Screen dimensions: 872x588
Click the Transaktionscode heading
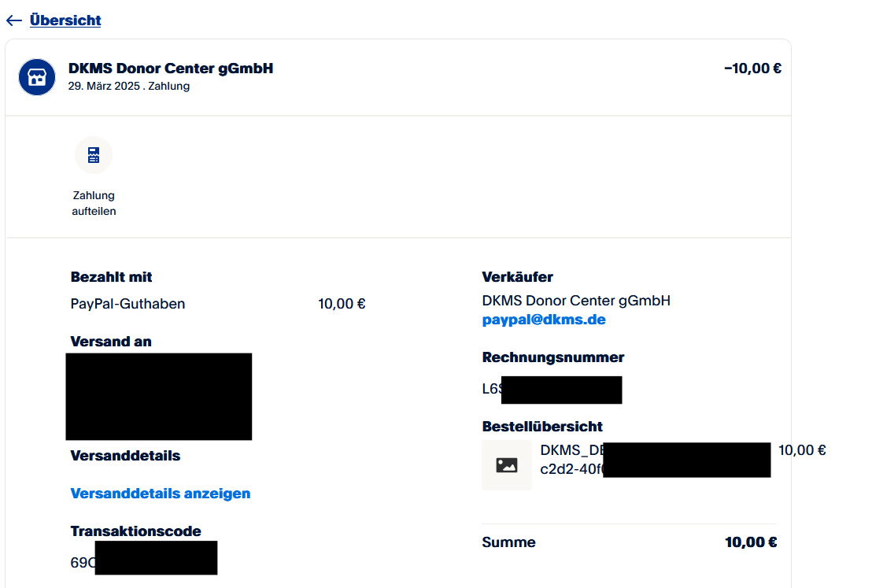[135, 531]
